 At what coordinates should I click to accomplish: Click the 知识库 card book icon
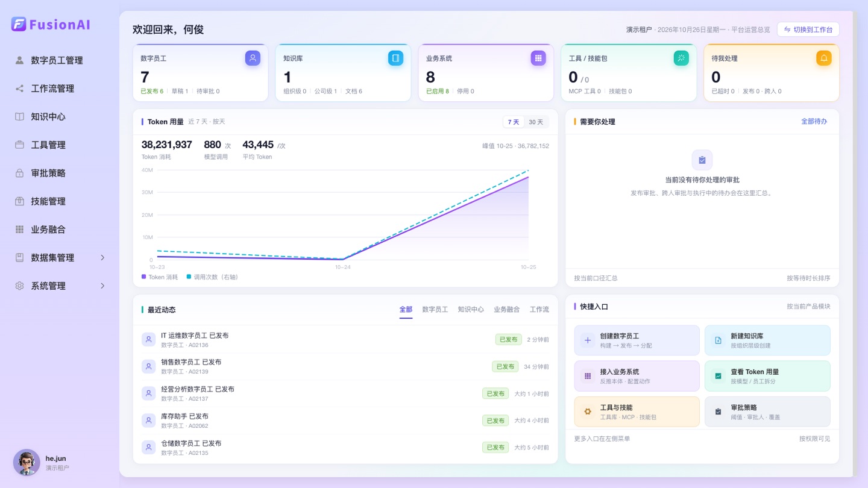pyautogui.click(x=396, y=58)
